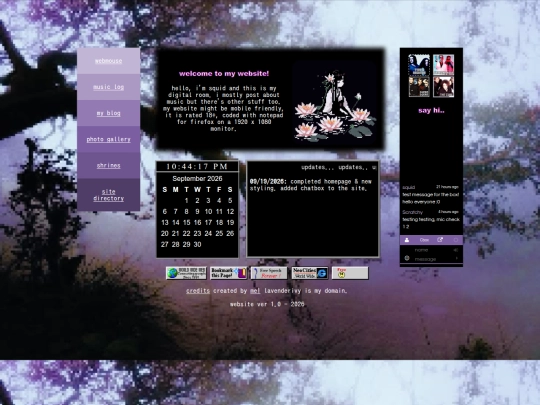Screen dimensions: 540x405
Task: Open the site directory link
Action: point(108,195)
